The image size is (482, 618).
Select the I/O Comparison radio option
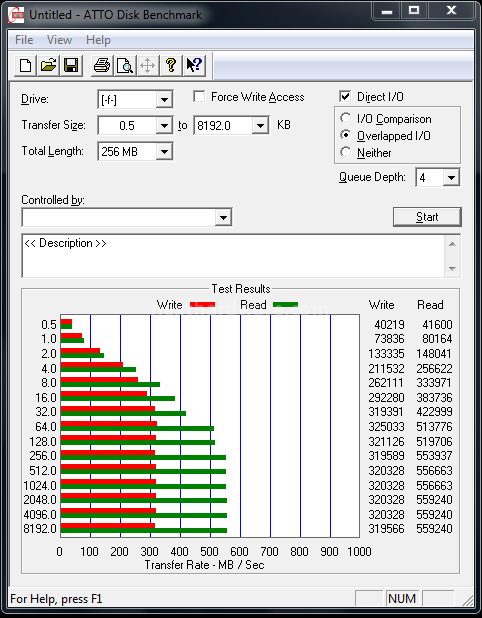point(346,118)
